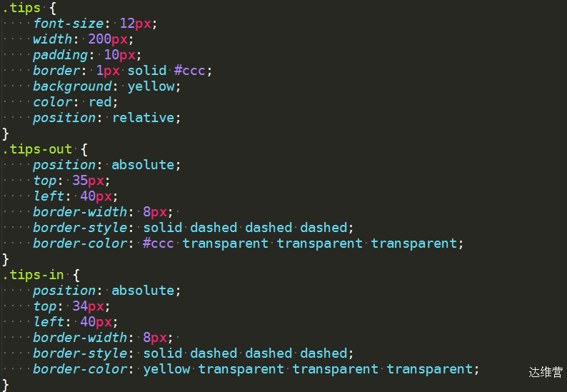
Task: Click absolute value in .tips-in block
Action: click(x=143, y=291)
